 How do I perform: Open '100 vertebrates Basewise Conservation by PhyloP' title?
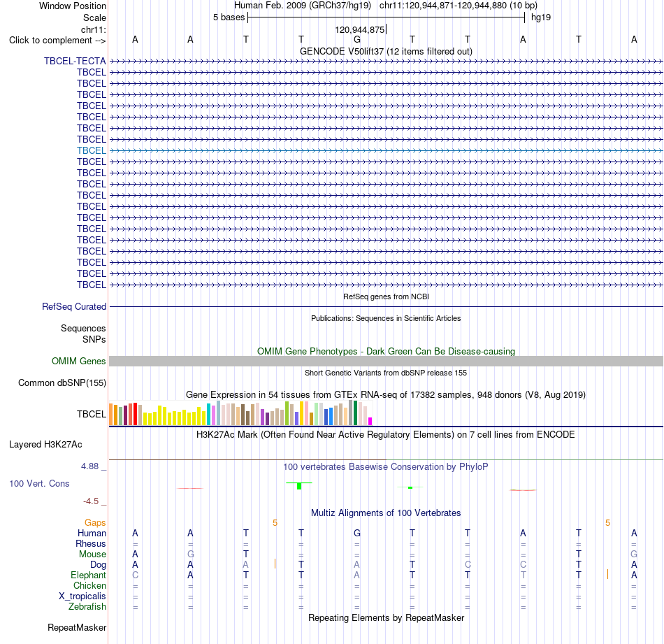[386, 467]
